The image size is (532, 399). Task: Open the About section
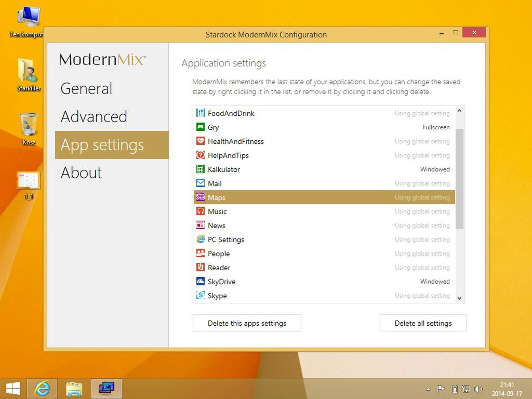point(82,173)
